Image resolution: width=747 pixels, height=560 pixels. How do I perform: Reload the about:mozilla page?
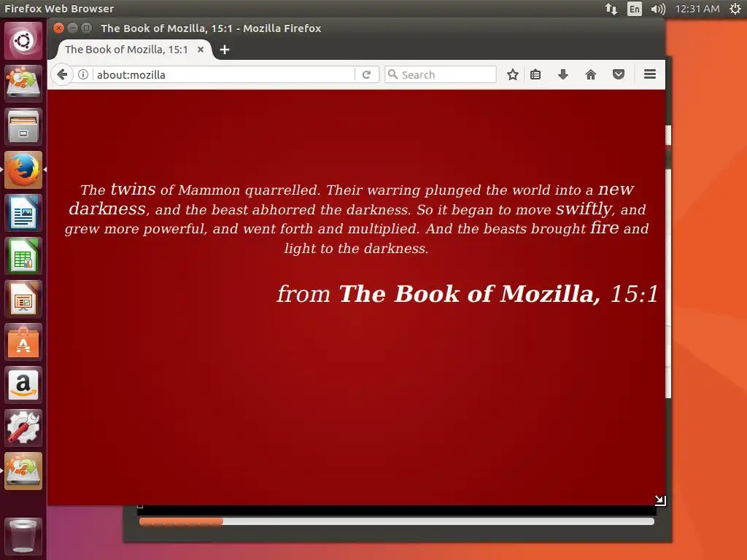[366, 75]
